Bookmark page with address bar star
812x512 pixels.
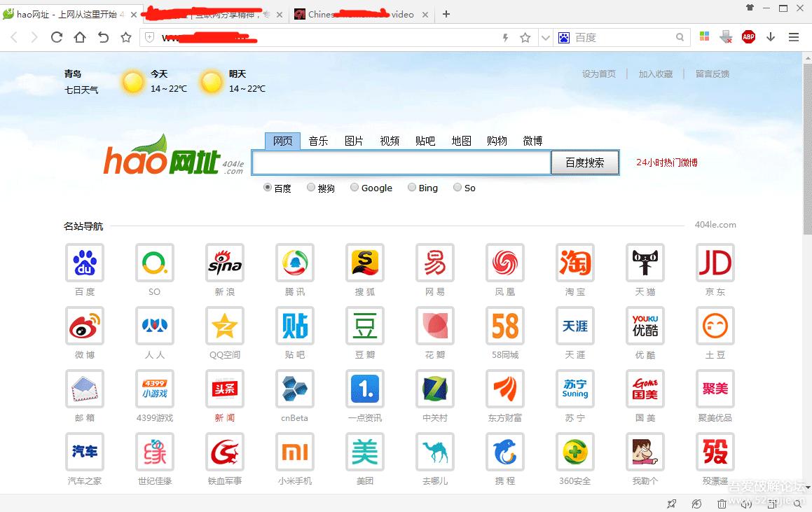click(x=525, y=38)
